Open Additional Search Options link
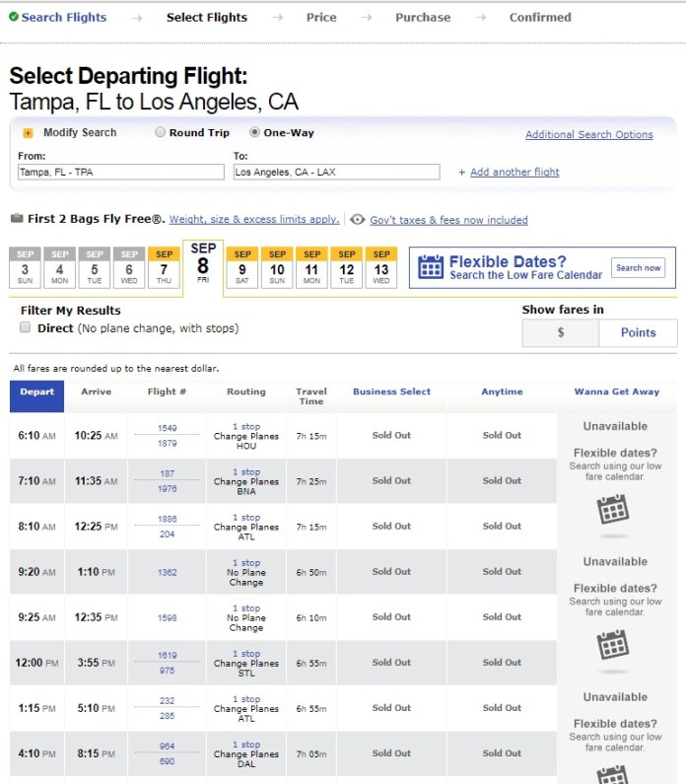Image resolution: width=686 pixels, height=784 pixels. 588,135
